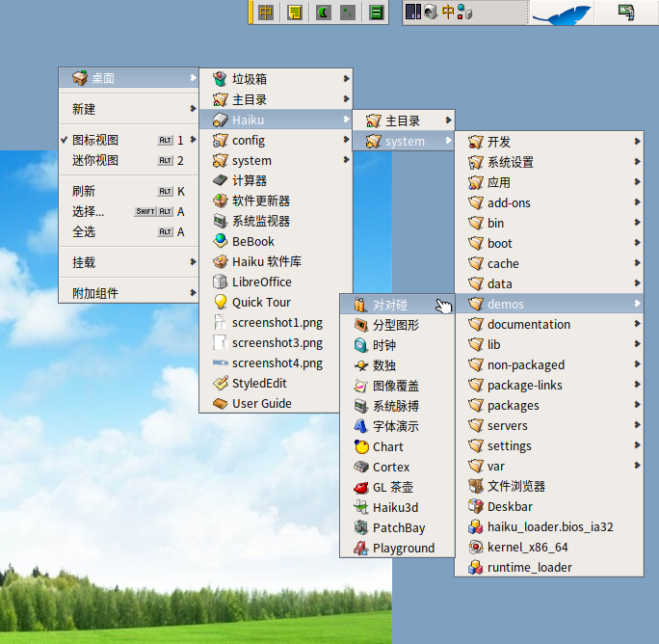Open the package-links folder entry

click(549, 385)
